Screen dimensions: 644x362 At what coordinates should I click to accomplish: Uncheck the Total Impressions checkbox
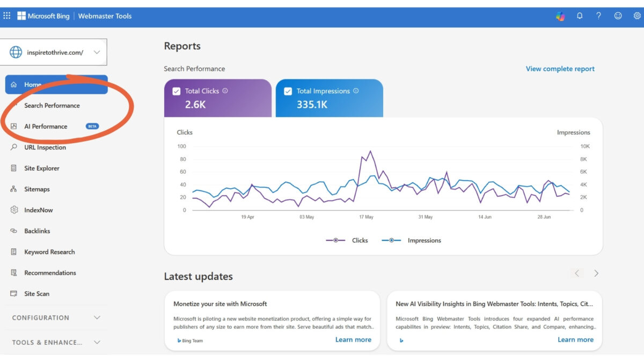tap(288, 91)
